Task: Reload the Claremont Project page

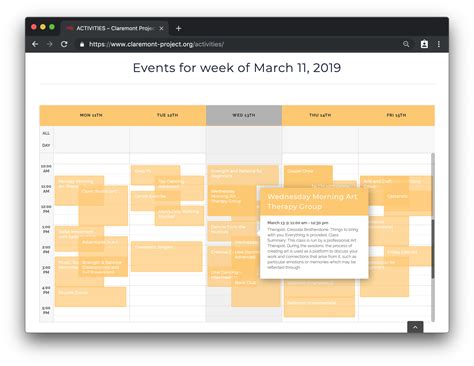Action: coord(64,44)
